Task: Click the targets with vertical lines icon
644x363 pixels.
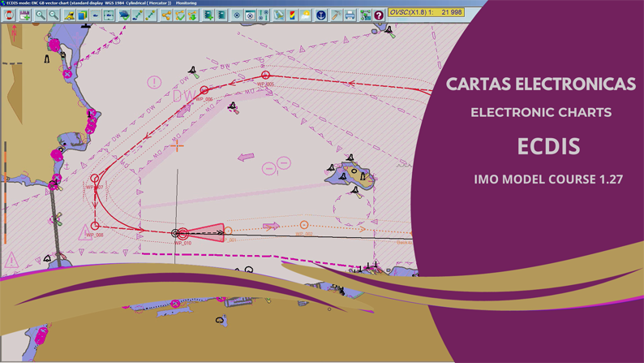Action: pos(264,15)
